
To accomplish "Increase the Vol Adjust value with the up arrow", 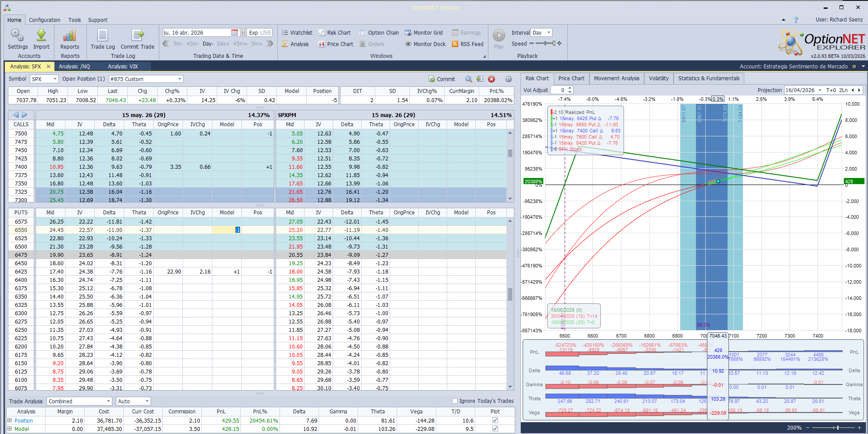I will (x=570, y=88).
